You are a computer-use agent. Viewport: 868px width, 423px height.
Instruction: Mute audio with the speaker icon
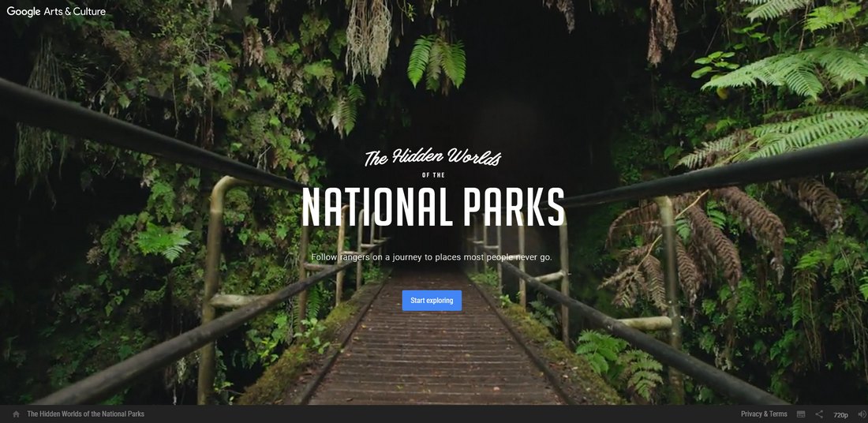[x=862, y=414]
